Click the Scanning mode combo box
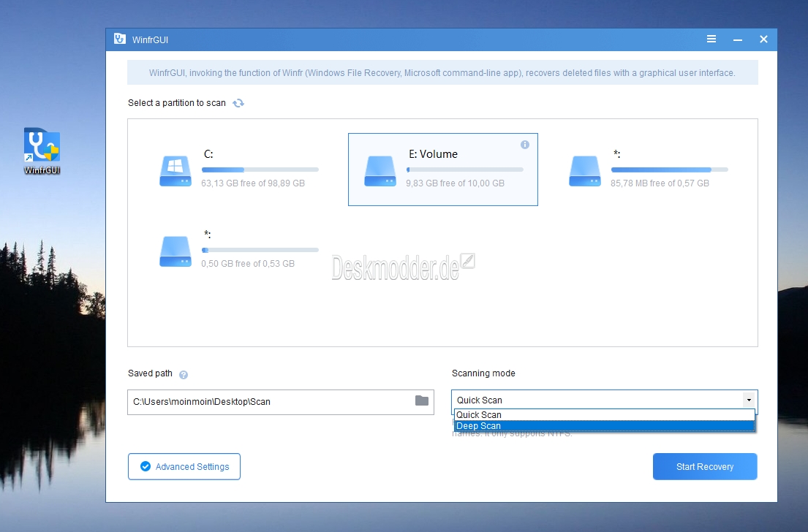The width and height of the screenshot is (808, 532). tap(605, 400)
